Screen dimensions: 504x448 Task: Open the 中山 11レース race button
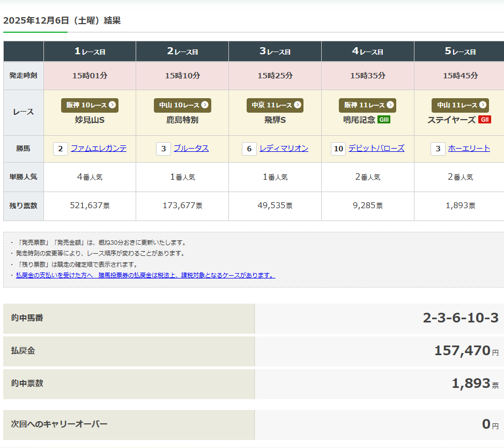[x=460, y=105]
